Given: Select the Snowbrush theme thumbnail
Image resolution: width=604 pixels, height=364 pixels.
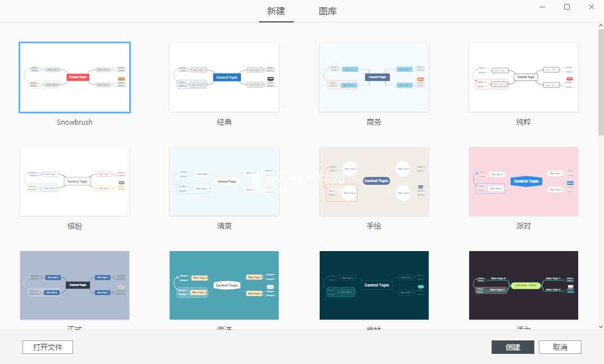Looking at the screenshot, I should (75, 78).
